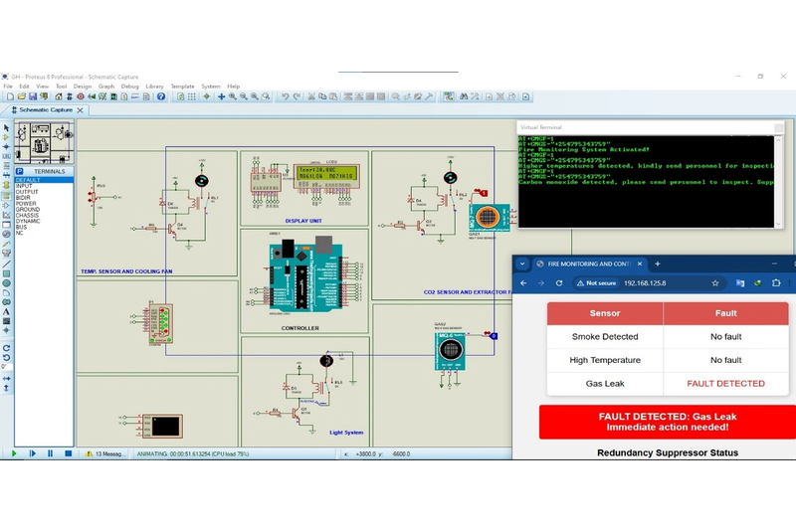Image resolution: width=796 pixels, height=532 pixels.
Task: Toggle the False Origin icon
Action: [x=206, y=96]
